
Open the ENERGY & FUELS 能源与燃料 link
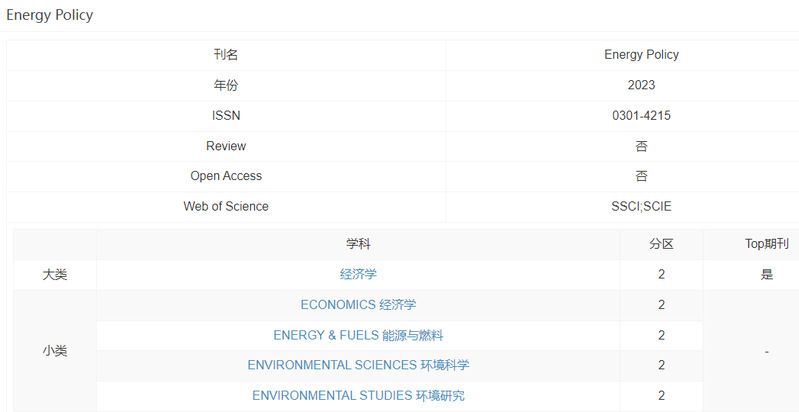point(358,335)
